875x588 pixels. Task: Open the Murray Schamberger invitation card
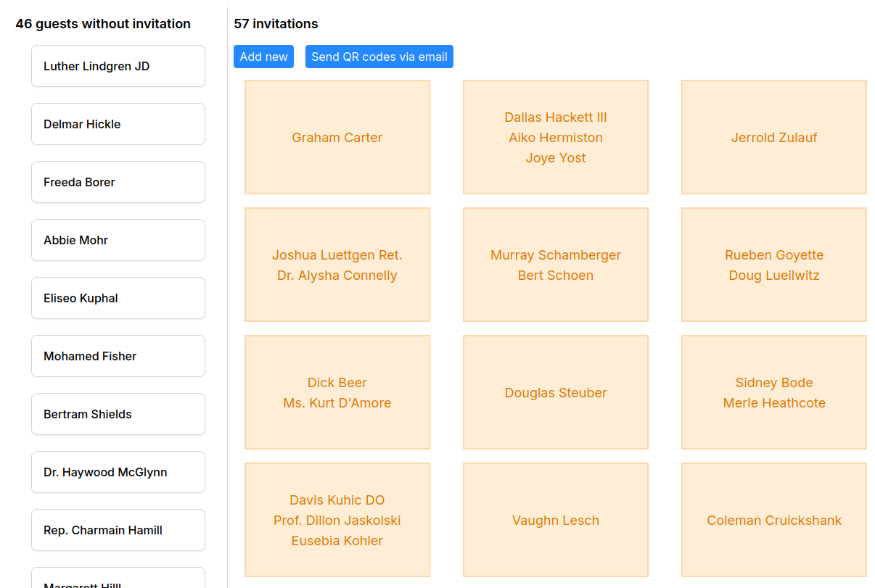click(555, 264)
